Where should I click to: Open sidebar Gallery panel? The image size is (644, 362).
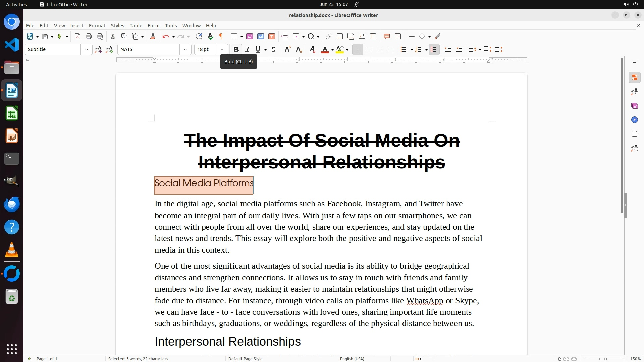tap(634, 106)
